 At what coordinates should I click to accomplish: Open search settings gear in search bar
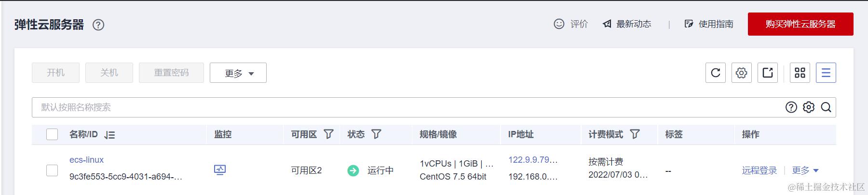click(809, 107)
